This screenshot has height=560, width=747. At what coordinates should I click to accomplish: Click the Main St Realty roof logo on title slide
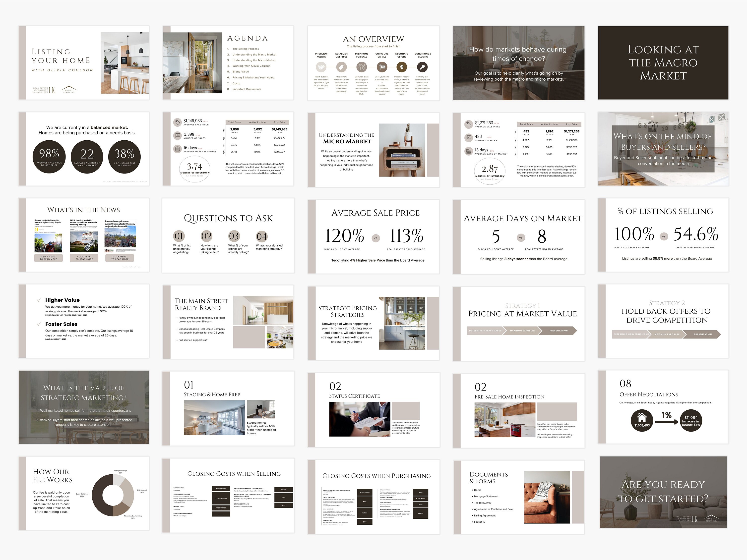pos(69,89)
